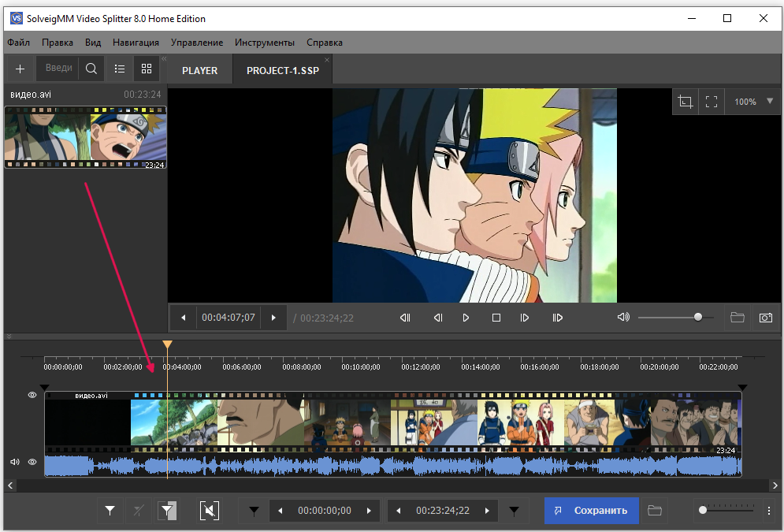Click the orange playhead marker on timeline

click(168, 344)
